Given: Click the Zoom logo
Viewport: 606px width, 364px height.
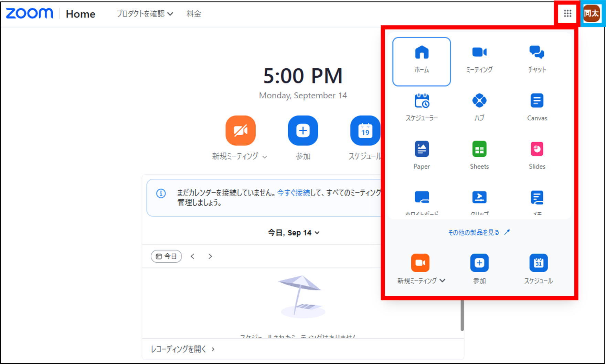Looking at the screenshot, I should click(x=30, y=14).
